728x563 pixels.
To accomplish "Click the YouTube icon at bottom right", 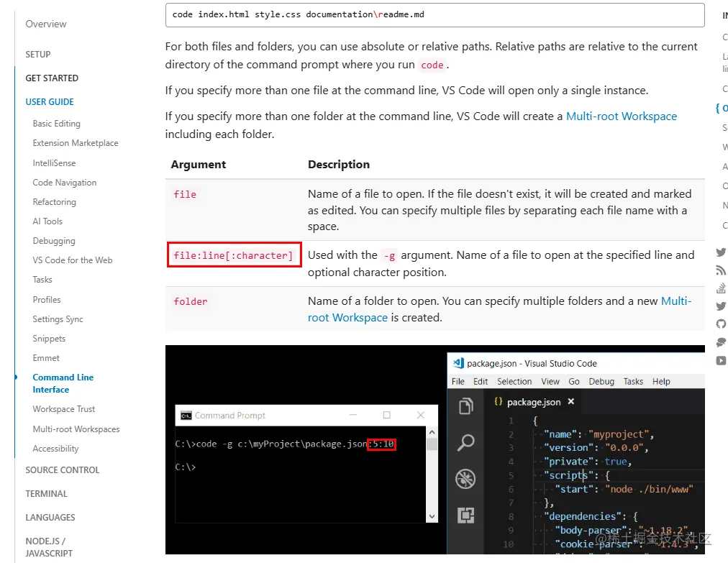I will click(722, 360).
